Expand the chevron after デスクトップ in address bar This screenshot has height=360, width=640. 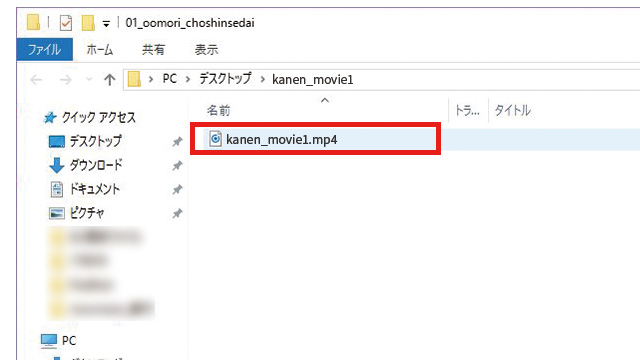pyautogui.click(x=262, y=79)
